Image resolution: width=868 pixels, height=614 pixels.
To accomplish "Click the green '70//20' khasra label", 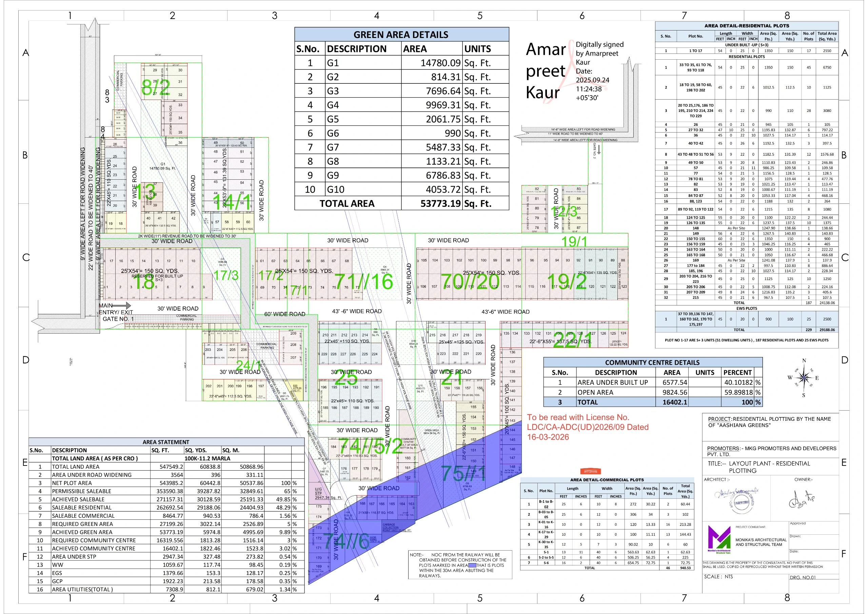I will [470, 281].
